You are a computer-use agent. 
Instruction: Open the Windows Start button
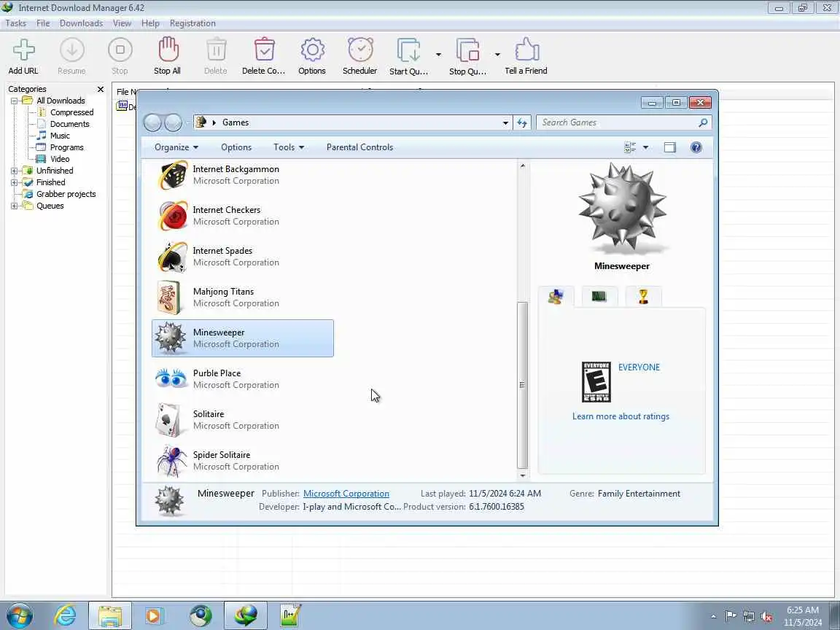[20, 615]
